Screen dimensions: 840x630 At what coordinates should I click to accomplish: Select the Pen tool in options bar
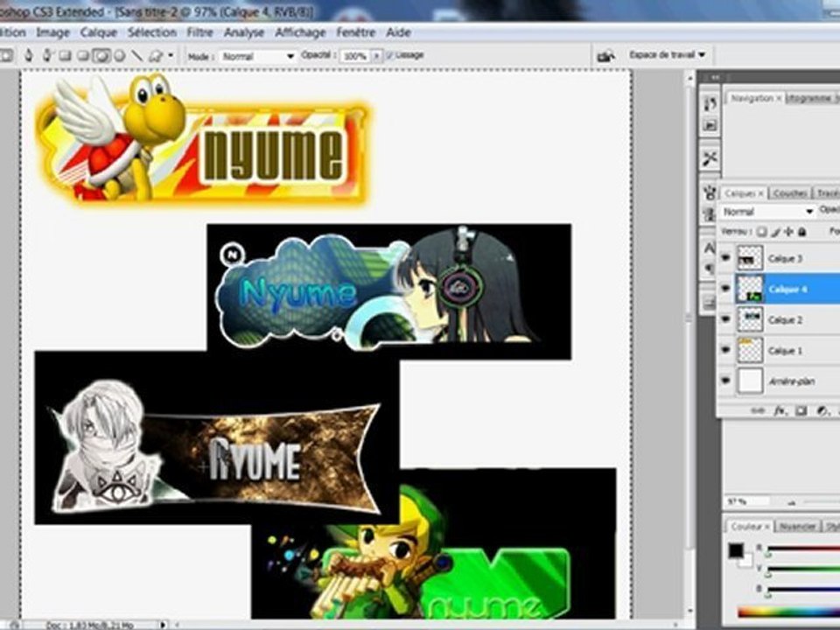pos(28,55)
